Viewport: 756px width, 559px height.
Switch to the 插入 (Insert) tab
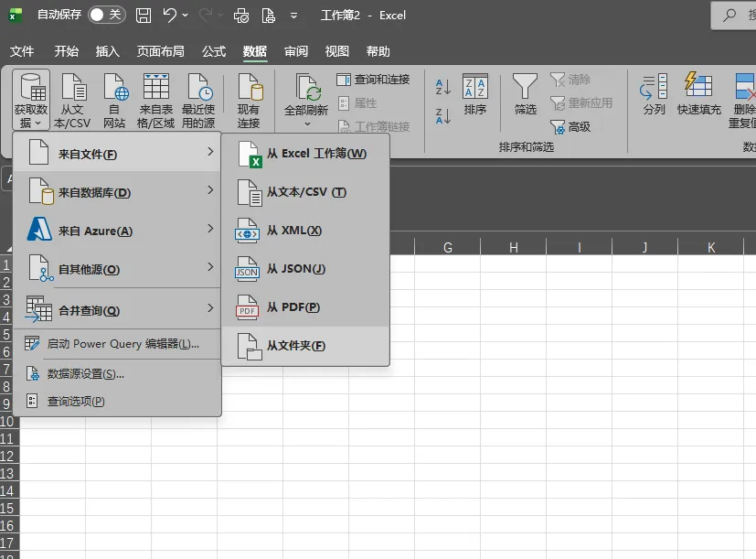tap(107, 51)
